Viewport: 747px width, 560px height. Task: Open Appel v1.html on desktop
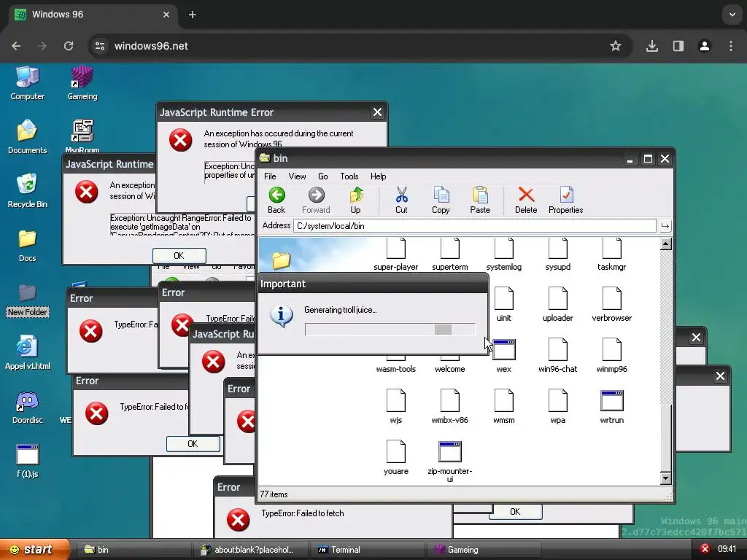[27, 353]
